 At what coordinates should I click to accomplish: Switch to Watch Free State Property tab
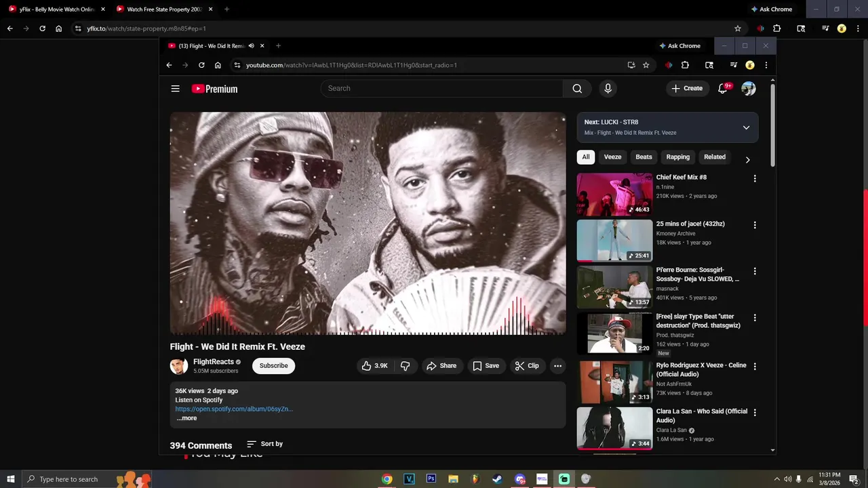tap(163, 9)
